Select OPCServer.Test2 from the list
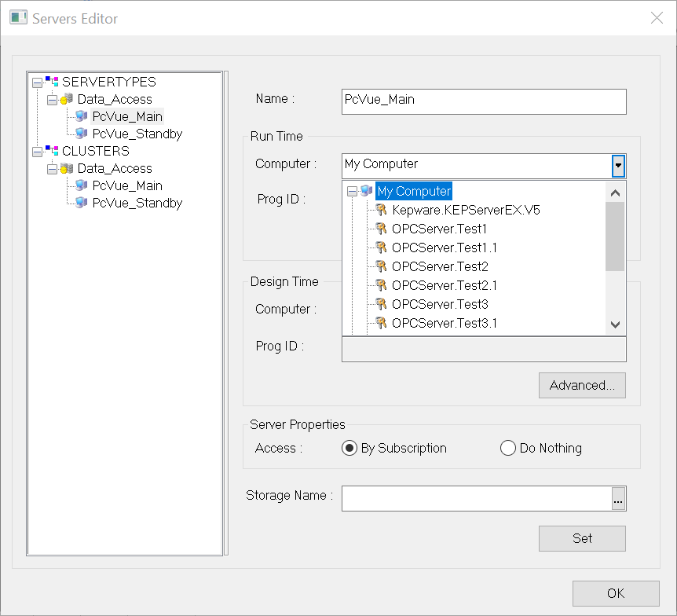 [440, 266]
